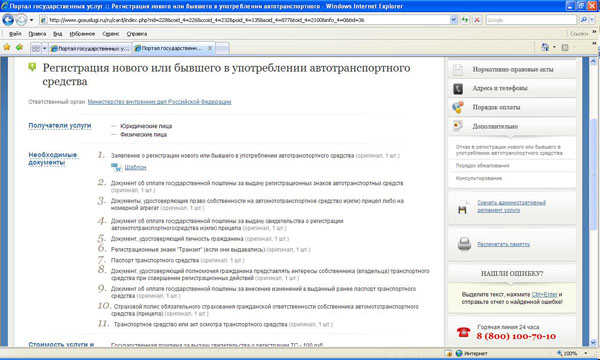
Task: Click the hotline number 8 (800) 100-70-10
Action: [516, 336]
